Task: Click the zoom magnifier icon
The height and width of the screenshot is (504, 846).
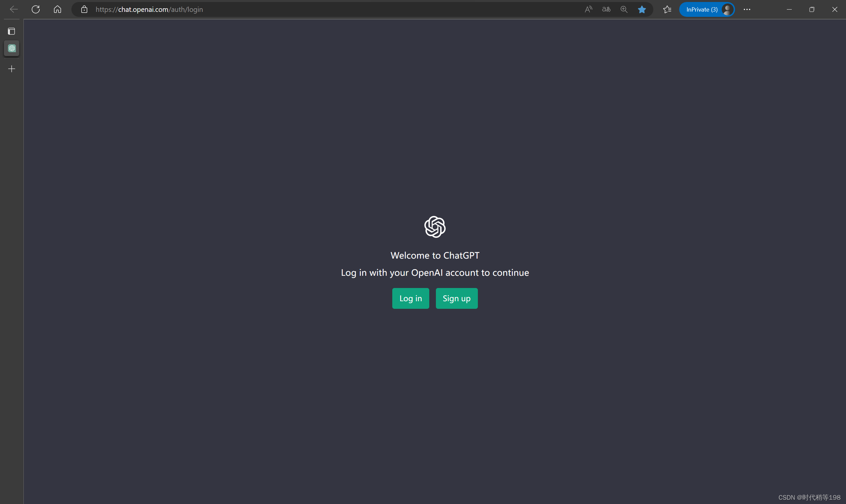Action: 624,10
